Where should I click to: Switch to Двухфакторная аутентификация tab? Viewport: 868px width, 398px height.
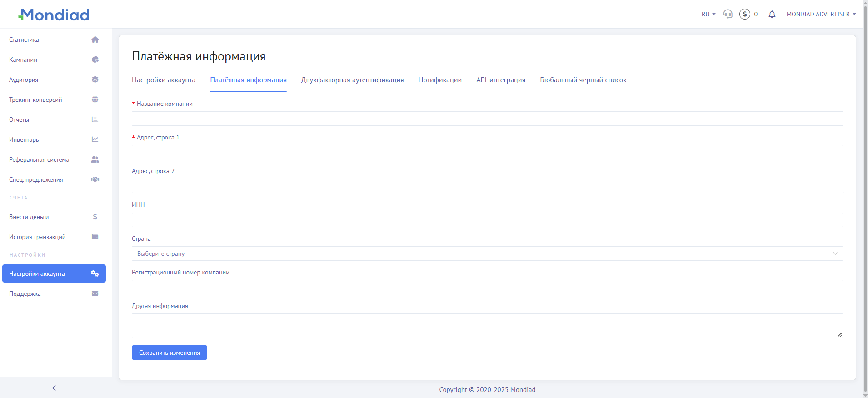coord(352,80)
